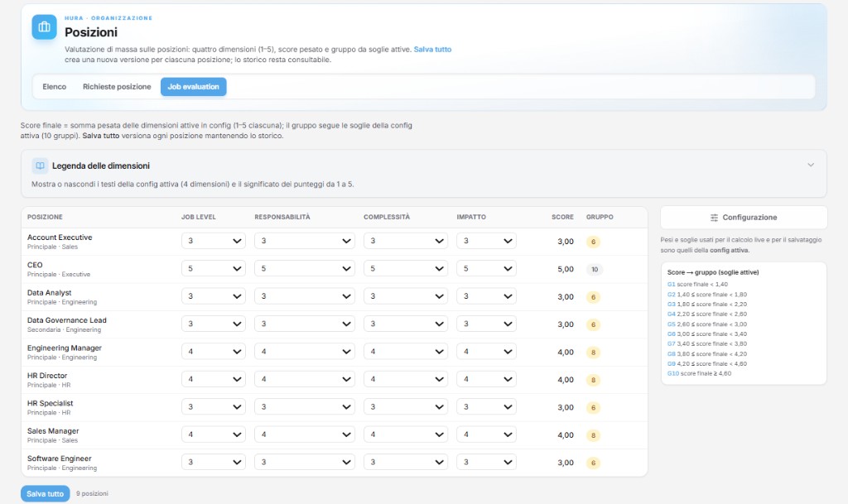Open Complessità dropdown for Sales Manager
The height and width of the screenshot is (504, 848).
coord(406,434)
